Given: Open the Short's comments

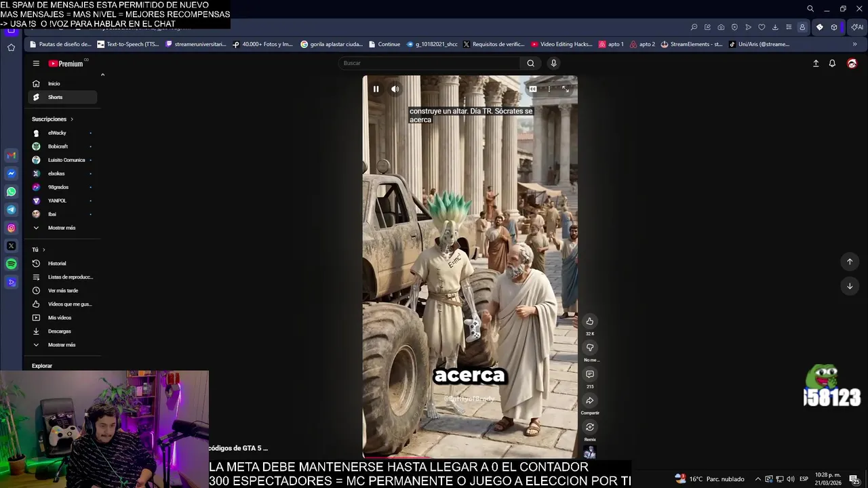Looking at the screenshot, I should click(590, 374).
